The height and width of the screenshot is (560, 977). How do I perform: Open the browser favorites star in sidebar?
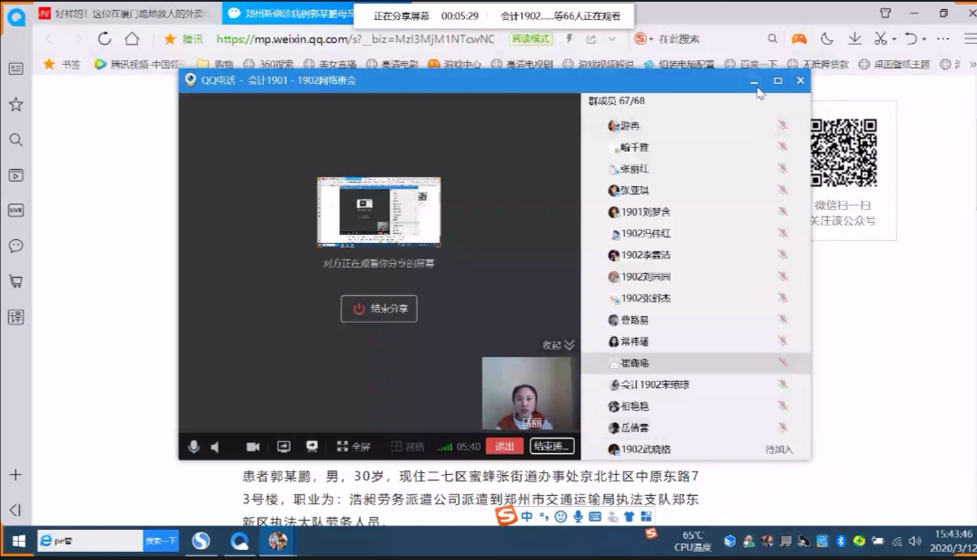pos(16,104)
